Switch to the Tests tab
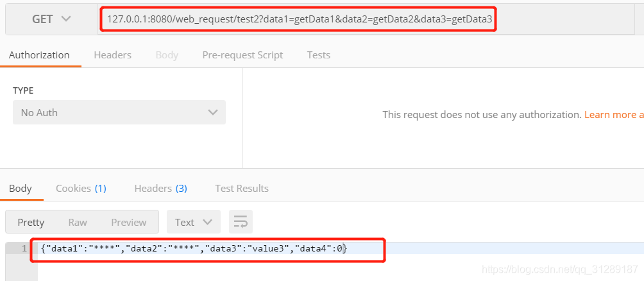 point(319,55)
